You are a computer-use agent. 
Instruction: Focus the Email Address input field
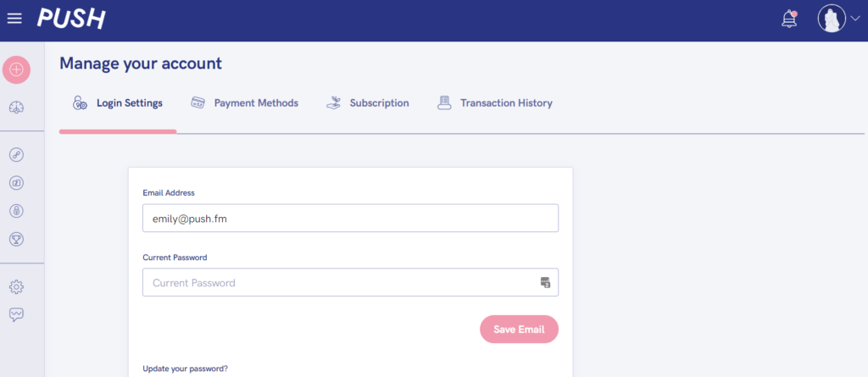click(350, 218)
